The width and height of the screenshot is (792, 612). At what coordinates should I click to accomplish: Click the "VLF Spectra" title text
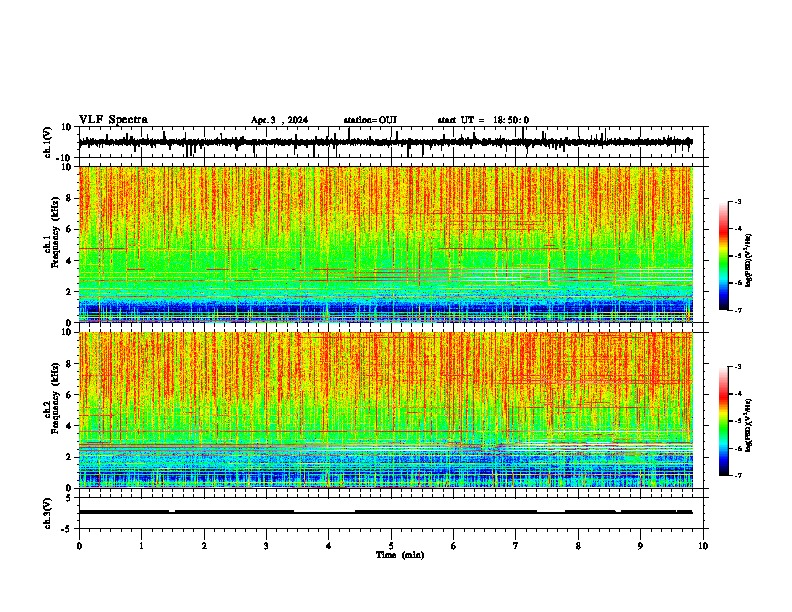(113, 120)
